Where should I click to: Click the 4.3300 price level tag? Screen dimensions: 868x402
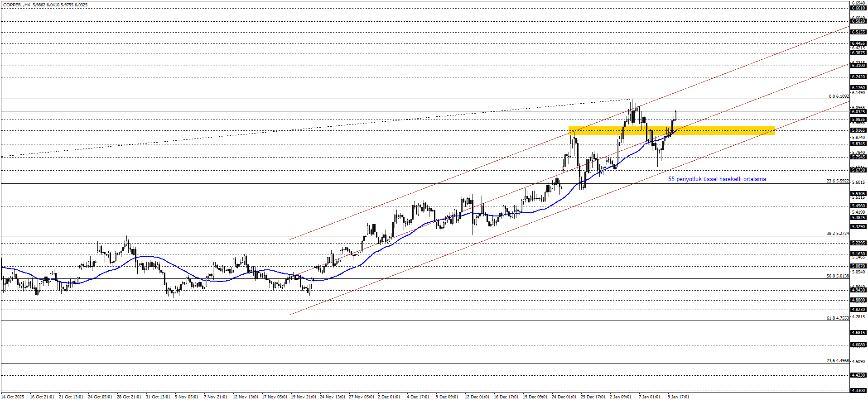858,390
